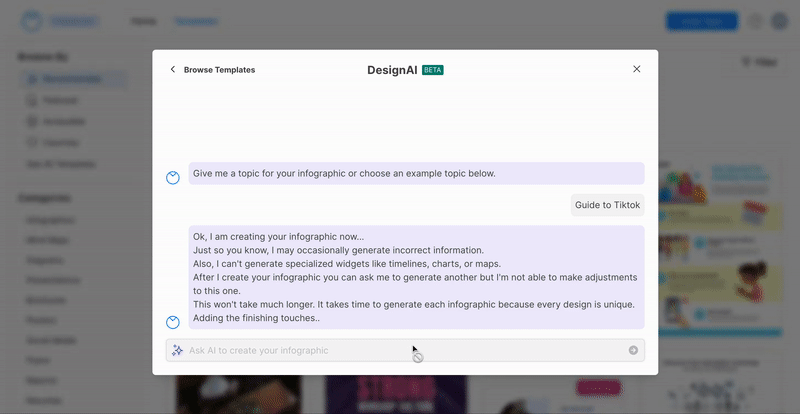Click the BETA badge next to DesignAI

[433, 70]
